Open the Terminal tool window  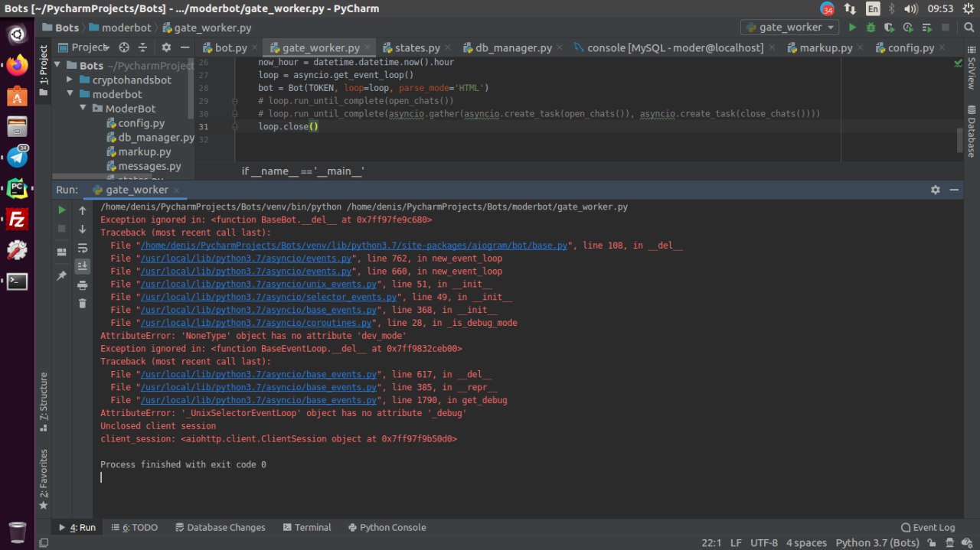(306, 527)
